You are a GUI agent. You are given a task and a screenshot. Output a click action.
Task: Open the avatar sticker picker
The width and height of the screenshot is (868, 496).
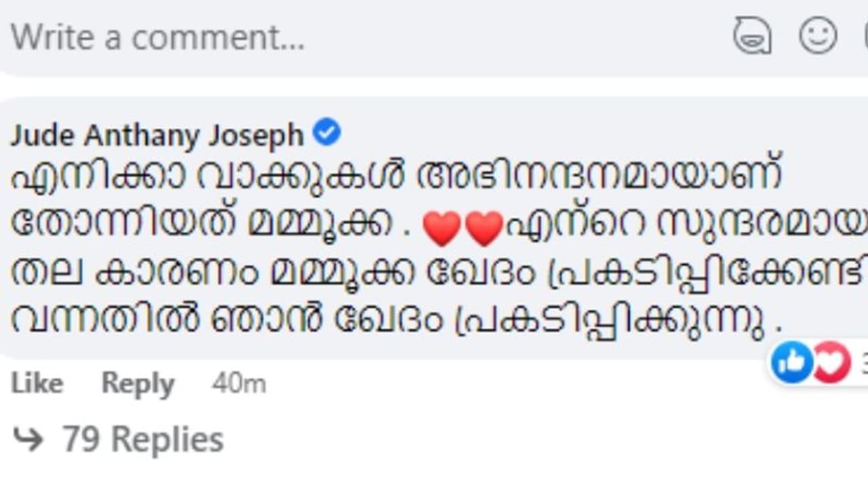pos(752,35)
